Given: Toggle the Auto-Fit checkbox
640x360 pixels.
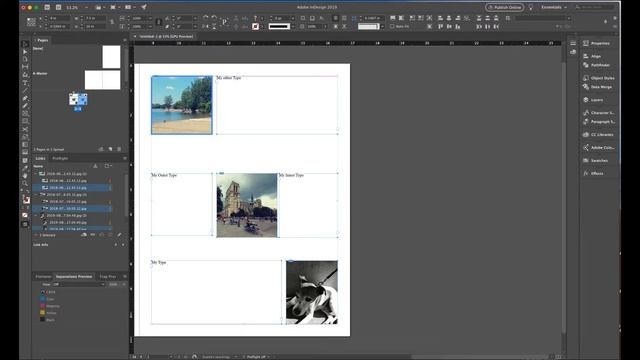Looking at the screenshot, I should coord(392,27).
